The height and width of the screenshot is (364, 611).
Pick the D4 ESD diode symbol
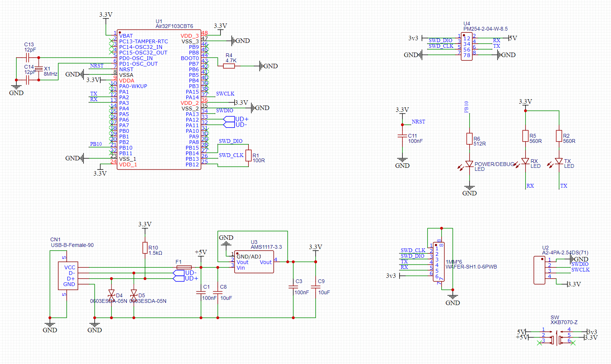[x=111, y=294]
